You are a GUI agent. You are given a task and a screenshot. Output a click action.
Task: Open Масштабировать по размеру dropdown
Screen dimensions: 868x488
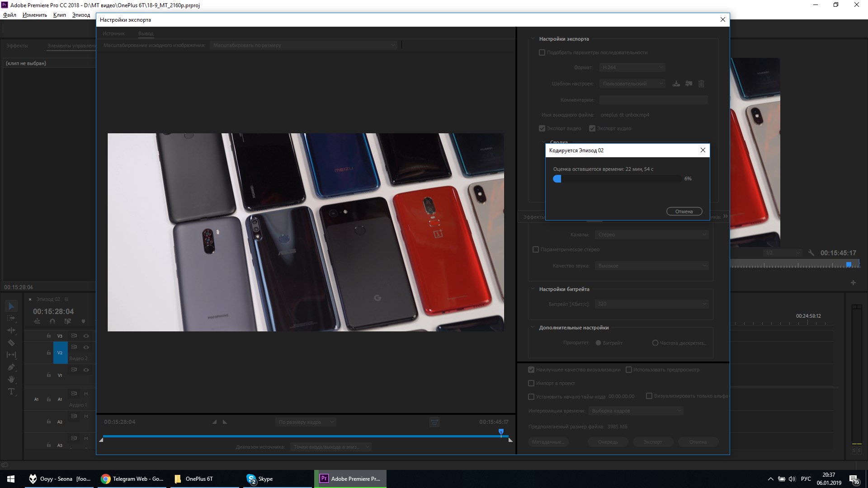point(303,45)
